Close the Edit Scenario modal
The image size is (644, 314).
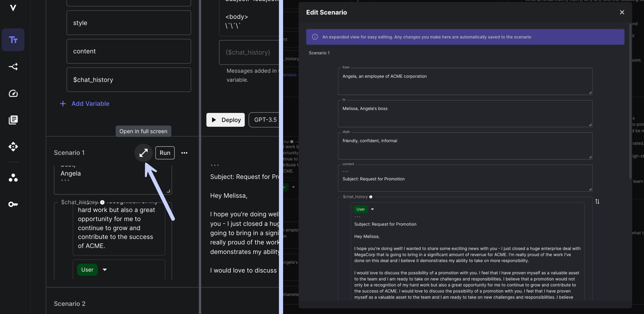[622, 12]
